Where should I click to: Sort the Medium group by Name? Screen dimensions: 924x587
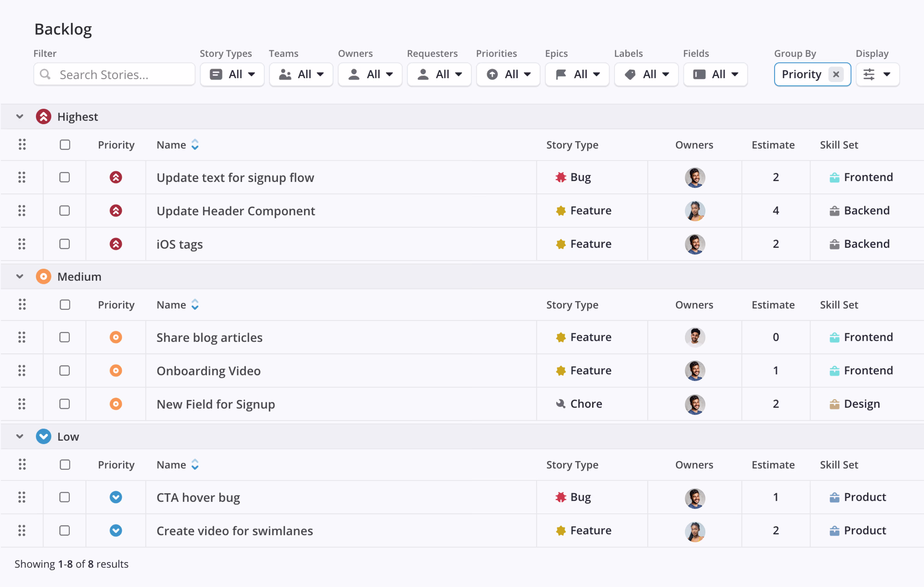pos(195,305)
